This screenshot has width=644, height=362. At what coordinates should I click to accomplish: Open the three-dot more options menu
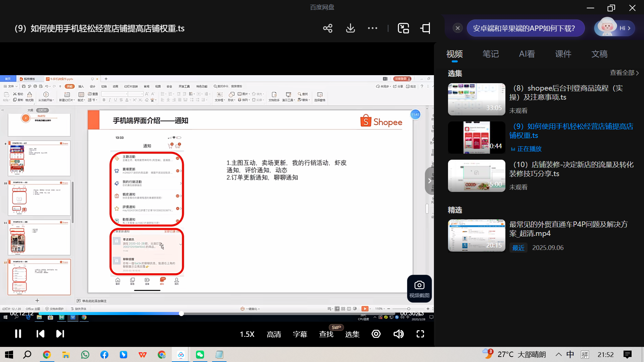pos(373,28)
